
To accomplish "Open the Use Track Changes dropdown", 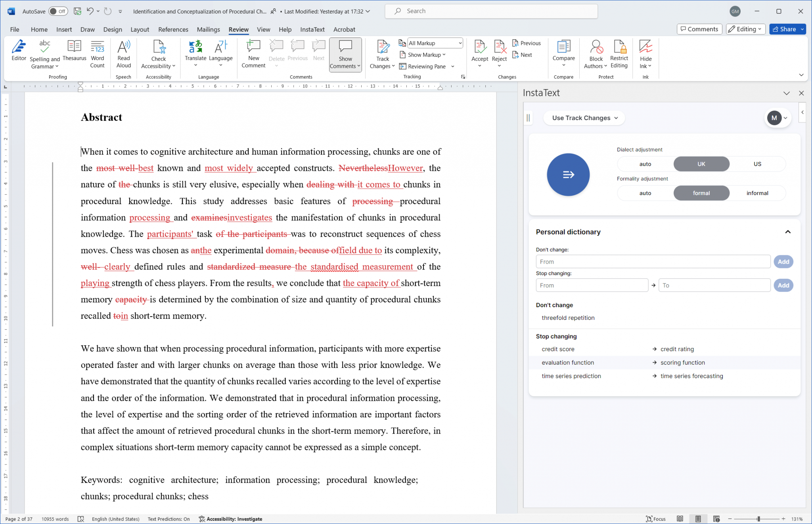I will coord(584,118).
